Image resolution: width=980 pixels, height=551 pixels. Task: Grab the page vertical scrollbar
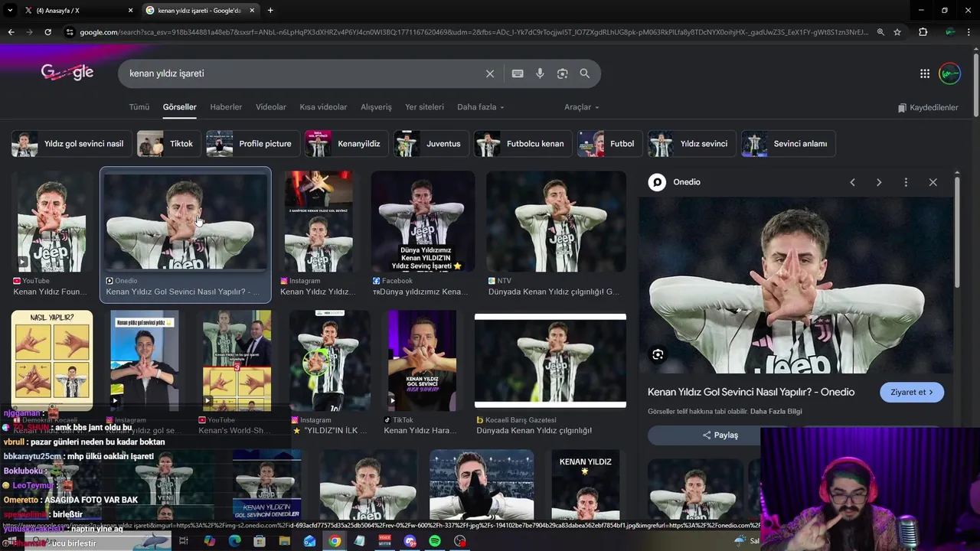975,84
